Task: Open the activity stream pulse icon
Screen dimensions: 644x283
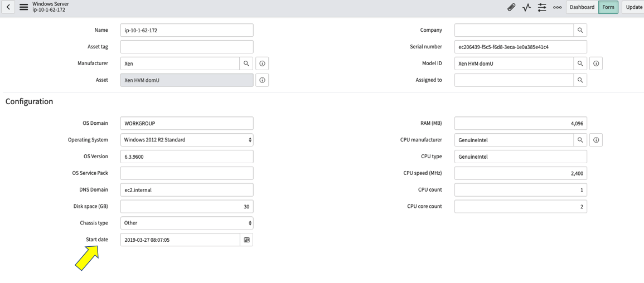Action: 526,7
